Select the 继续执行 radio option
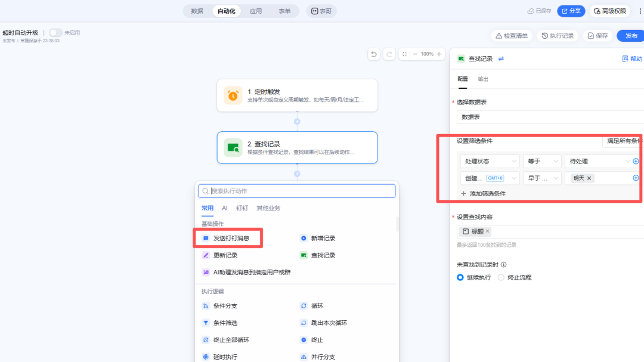Image resolution: width=644 pixels, height=362 pixels. pos(460,277)
